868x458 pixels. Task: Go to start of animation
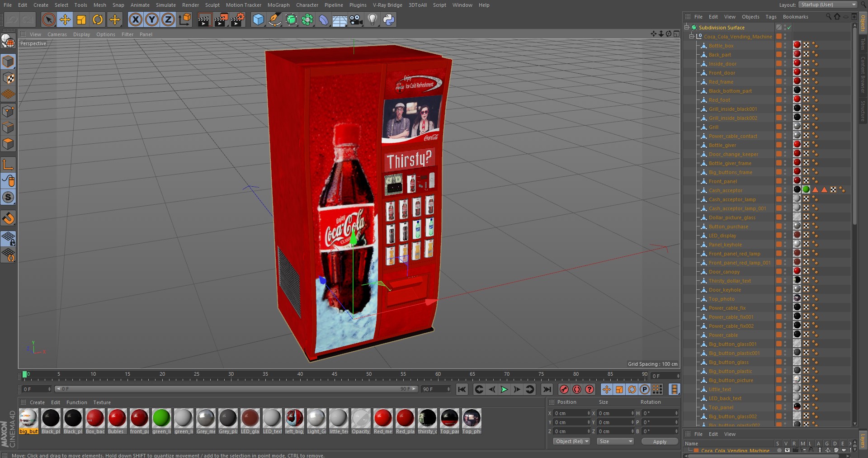(x=462, y=389)
